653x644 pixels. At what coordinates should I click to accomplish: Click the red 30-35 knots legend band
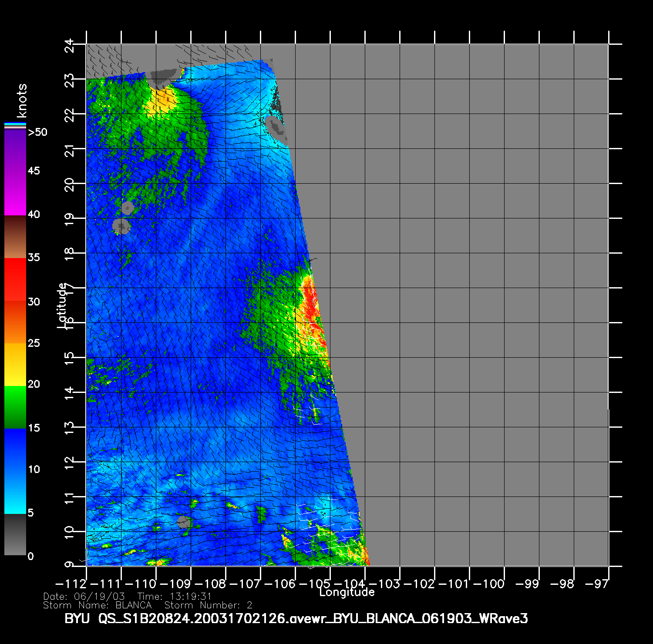tap(15, 279)
